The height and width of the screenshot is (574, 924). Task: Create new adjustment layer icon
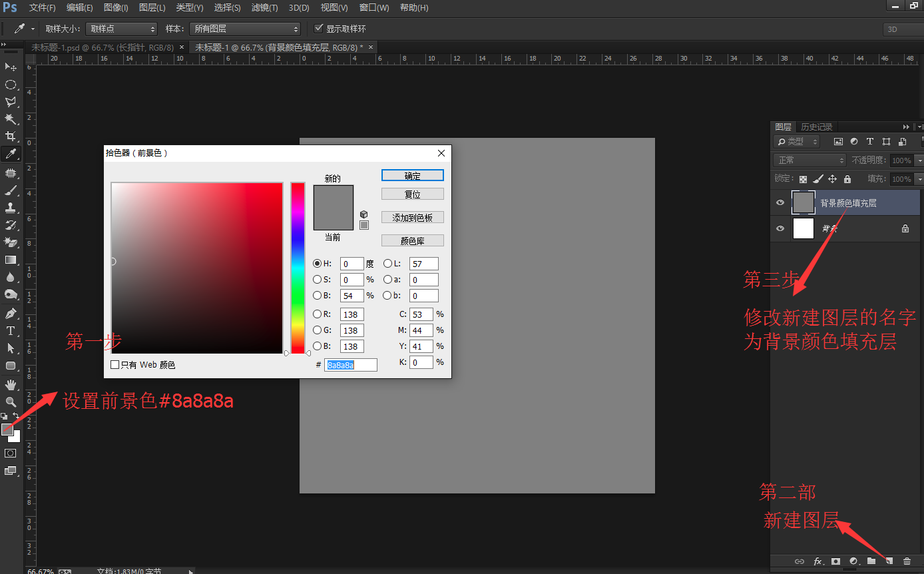pyautogui.click(x=853, y=561)
